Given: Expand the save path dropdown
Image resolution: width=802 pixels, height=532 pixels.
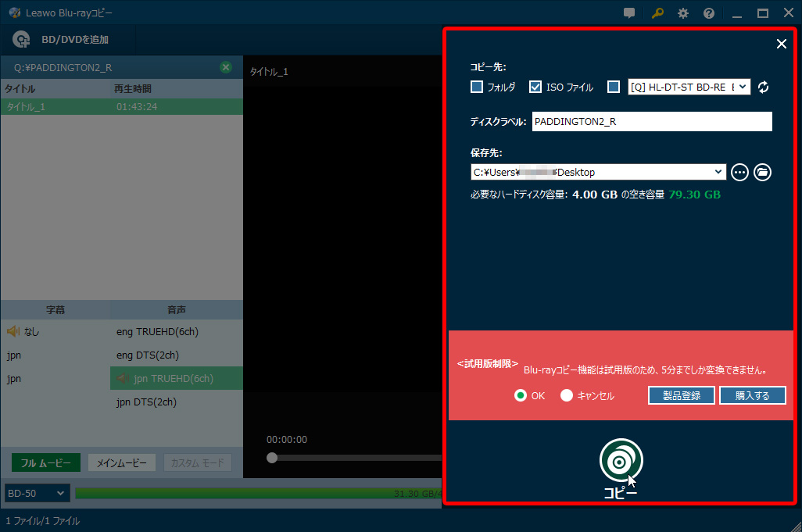Looking at the screenshot, I should [718, 172].
